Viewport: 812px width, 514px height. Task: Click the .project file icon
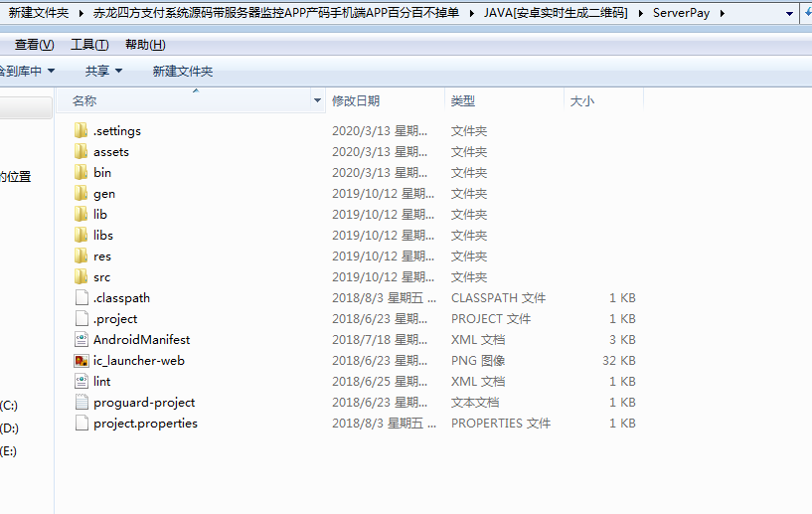(81, 319)
